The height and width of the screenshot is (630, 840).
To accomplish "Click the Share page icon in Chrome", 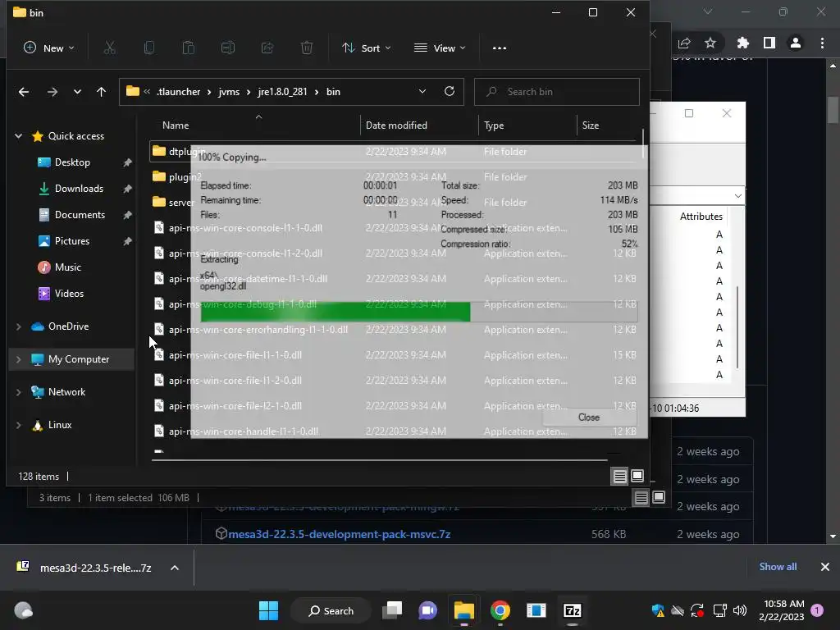I will (684, 43).
